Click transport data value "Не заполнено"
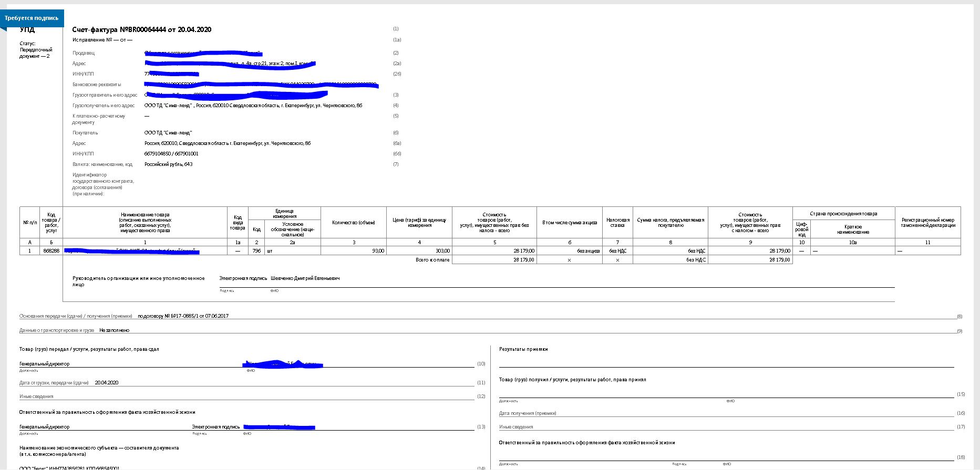This screenshot has width=980, height=470. pyautogui.click(x=114, y=330)
